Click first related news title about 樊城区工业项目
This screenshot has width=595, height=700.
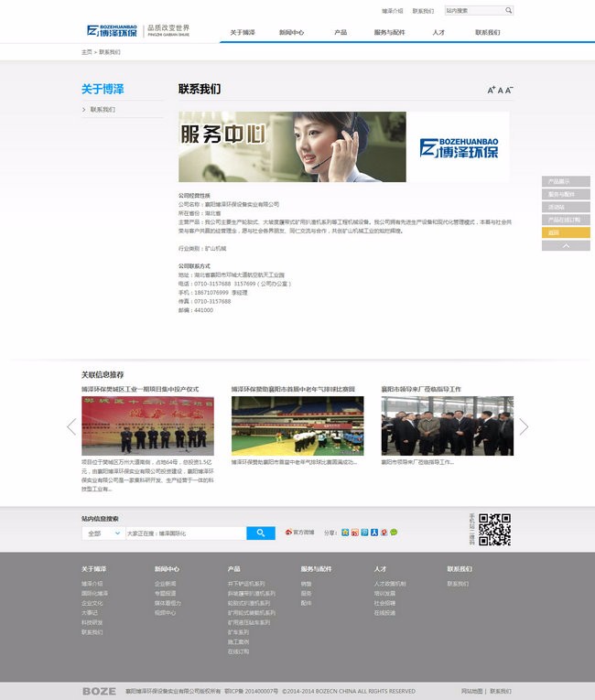(x=140, y=389)
